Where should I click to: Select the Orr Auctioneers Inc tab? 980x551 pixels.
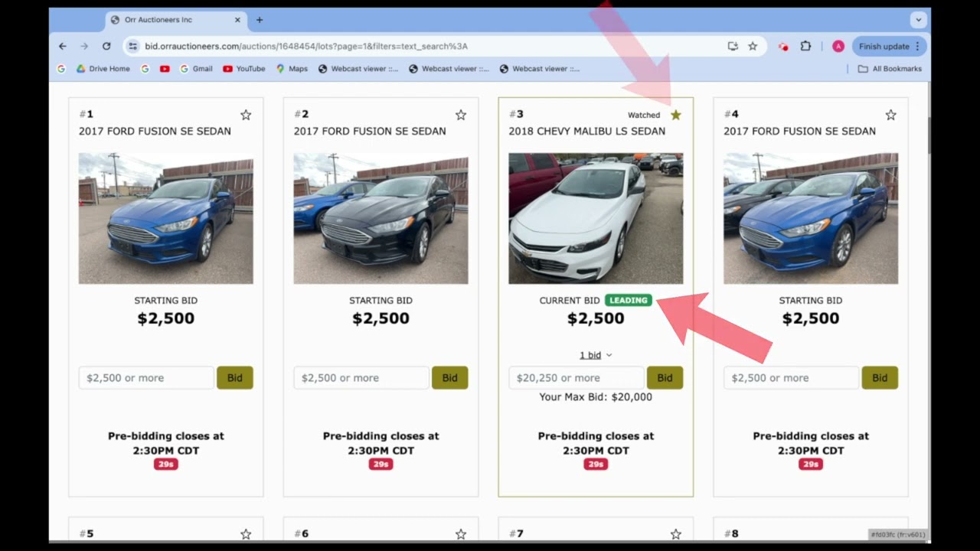tap(176, 20)
